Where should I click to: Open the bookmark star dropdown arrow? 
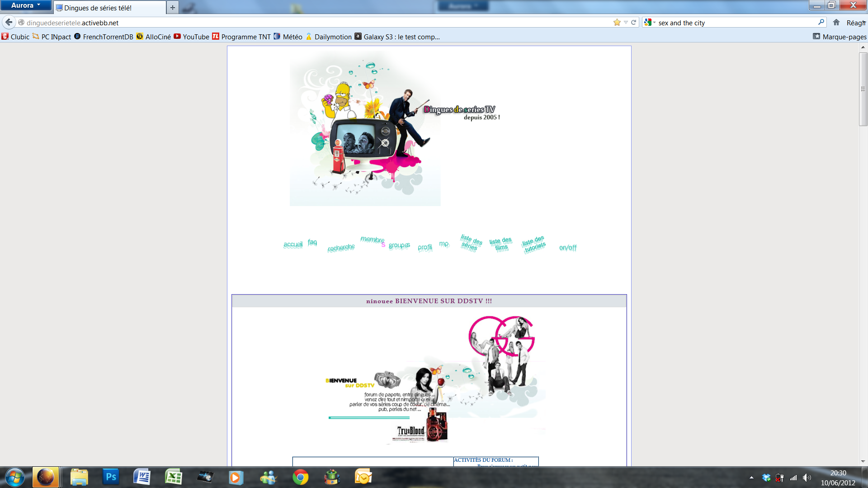[x=626, y=23]
